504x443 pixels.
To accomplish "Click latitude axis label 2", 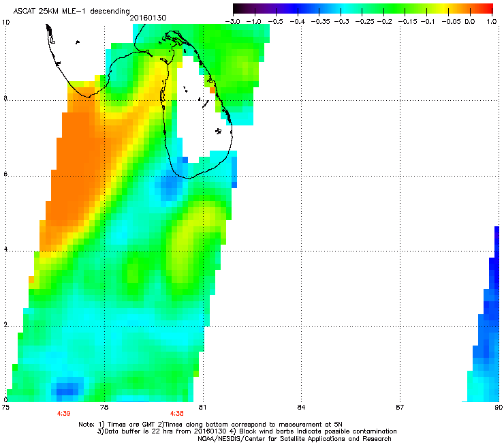I will (x=5, y=325).
